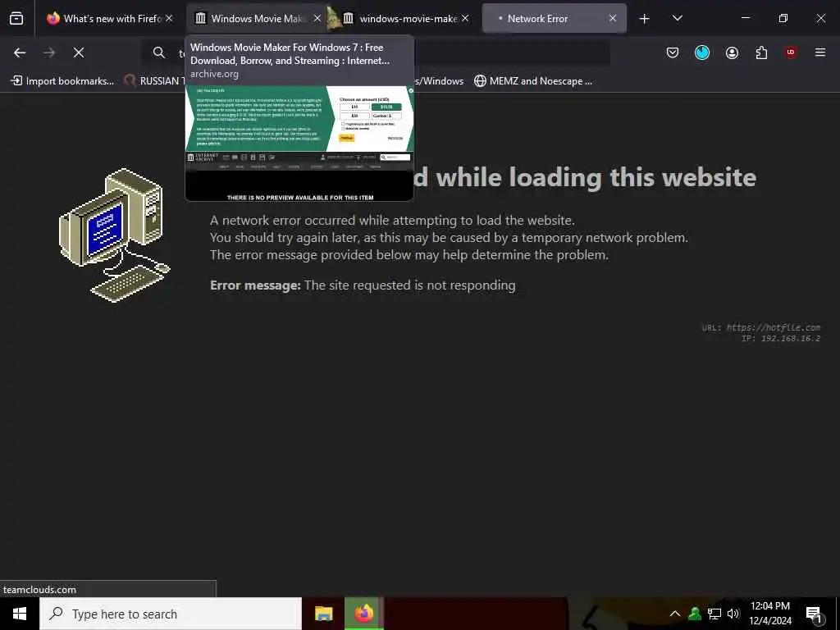The height and width of the screenshot is (630, 840).
Task: Close the Network Error tab
Action: (x=612, y=18)
